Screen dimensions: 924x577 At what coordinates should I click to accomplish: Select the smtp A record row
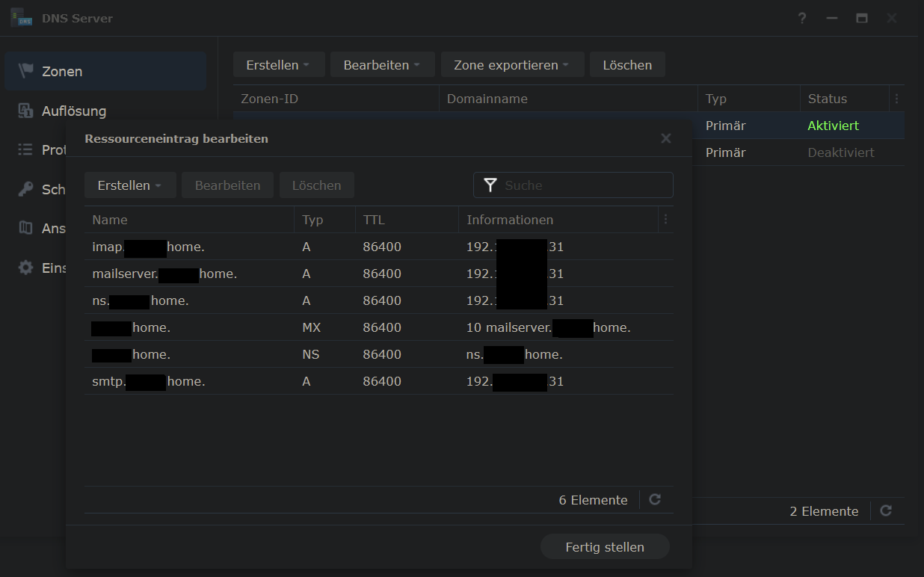click(379, 381)
